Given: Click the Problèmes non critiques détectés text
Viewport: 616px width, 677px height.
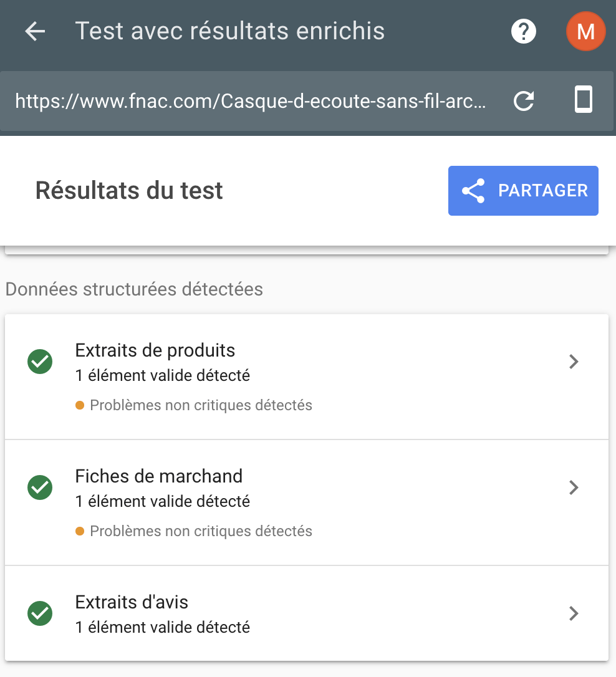Looking at the screenshot, I should click(201, 405).
